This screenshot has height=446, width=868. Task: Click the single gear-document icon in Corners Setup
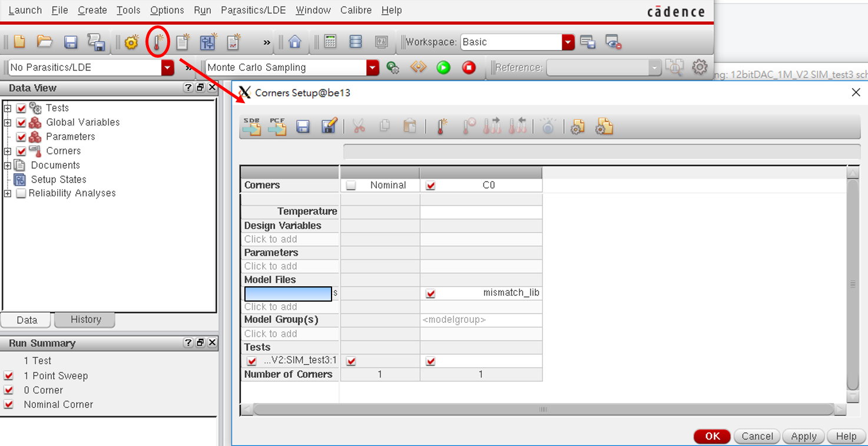[x=578, y=127]
